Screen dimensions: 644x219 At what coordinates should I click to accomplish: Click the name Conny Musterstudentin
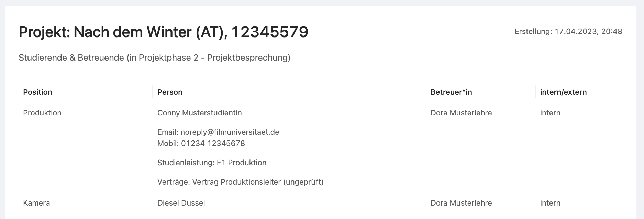point(199,113)
